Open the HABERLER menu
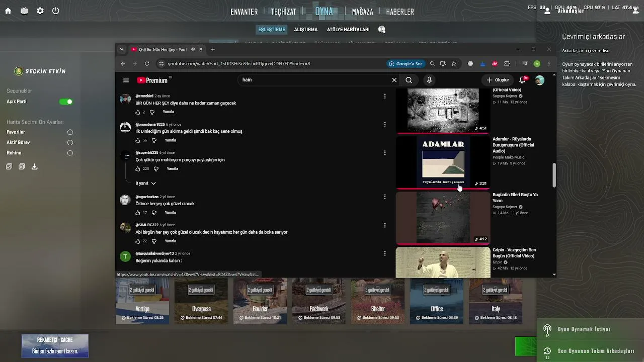The image size is (644, 362). point(400,12)
